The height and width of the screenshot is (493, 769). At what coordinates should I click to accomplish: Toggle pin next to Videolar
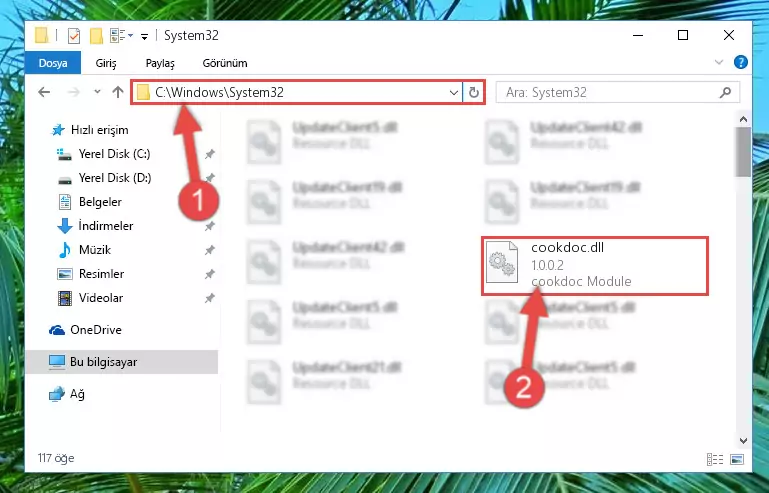209,298
